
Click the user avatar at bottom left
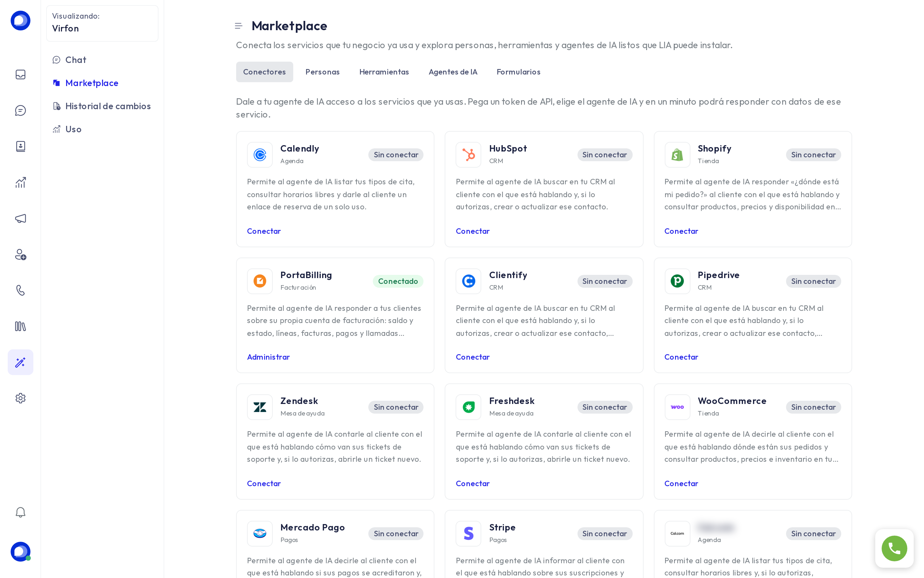pos(20,552)
